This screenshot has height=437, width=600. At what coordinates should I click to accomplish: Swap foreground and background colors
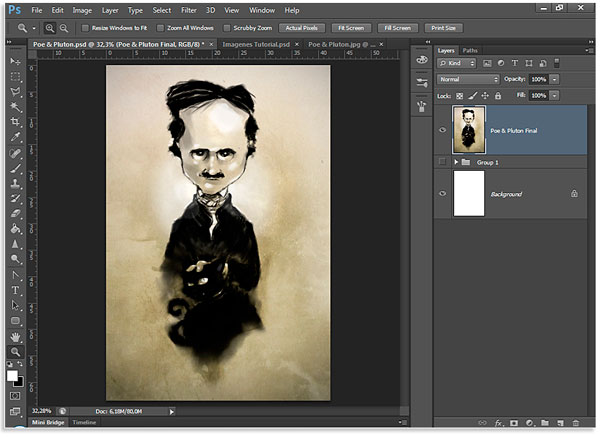20,364
